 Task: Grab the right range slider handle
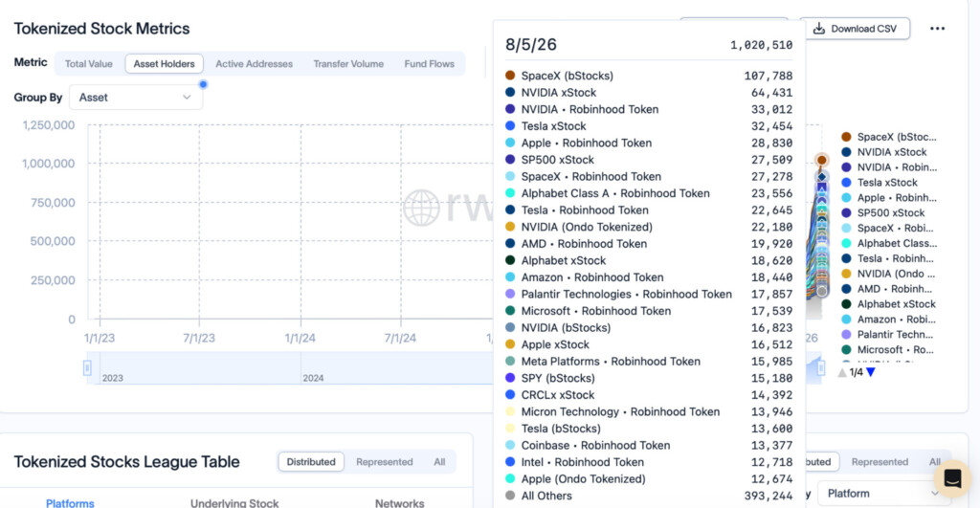tap(820, 368)
